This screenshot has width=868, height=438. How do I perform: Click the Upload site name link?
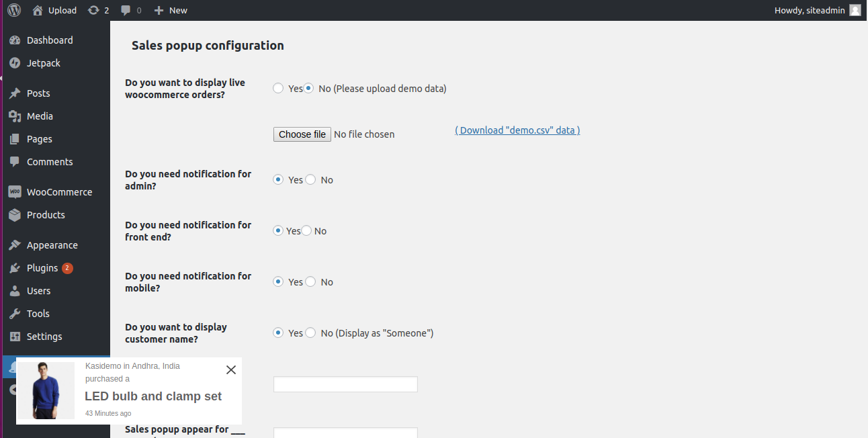pyautogui.click(x=62, y=10)
